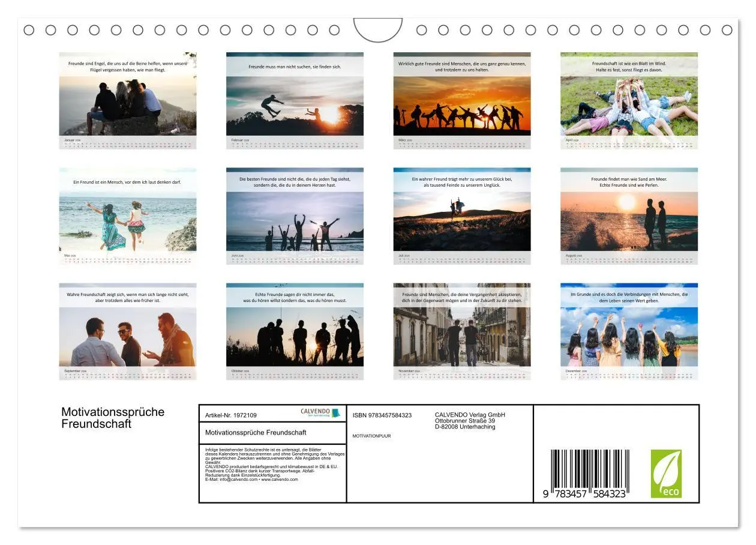Click quote 'Im Grunde sind es doch die Verbindungen'
This screenshot has height=545, width=756.
(612, 294)
